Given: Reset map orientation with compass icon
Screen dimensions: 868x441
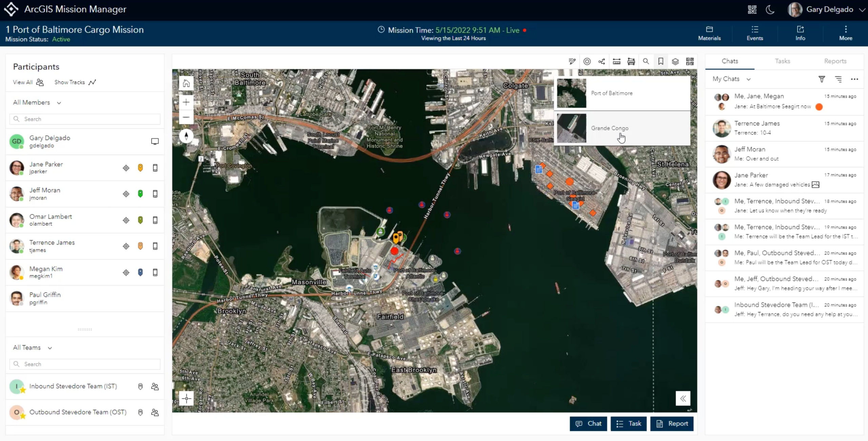Looking at the screenshot, I should [186, 136].
